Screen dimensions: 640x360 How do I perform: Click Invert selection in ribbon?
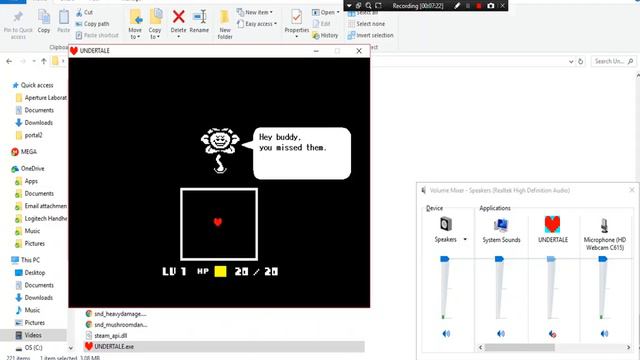[371, 36]
